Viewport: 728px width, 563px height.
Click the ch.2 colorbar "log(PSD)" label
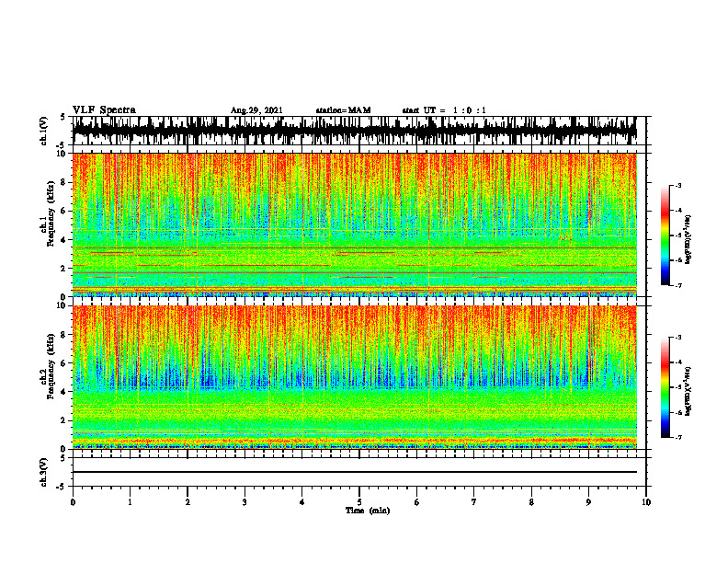(688, 392)
